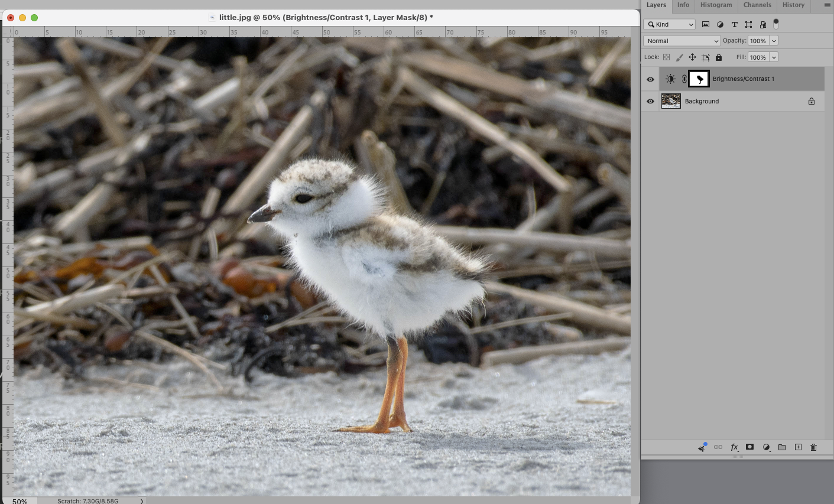Click the Brightness/Contrast adjustment icon

point(670,79)
